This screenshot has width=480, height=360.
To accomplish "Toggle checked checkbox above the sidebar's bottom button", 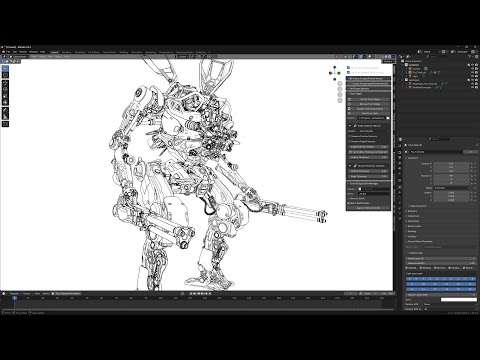I will pyautogui.click(x=349, y=203).
